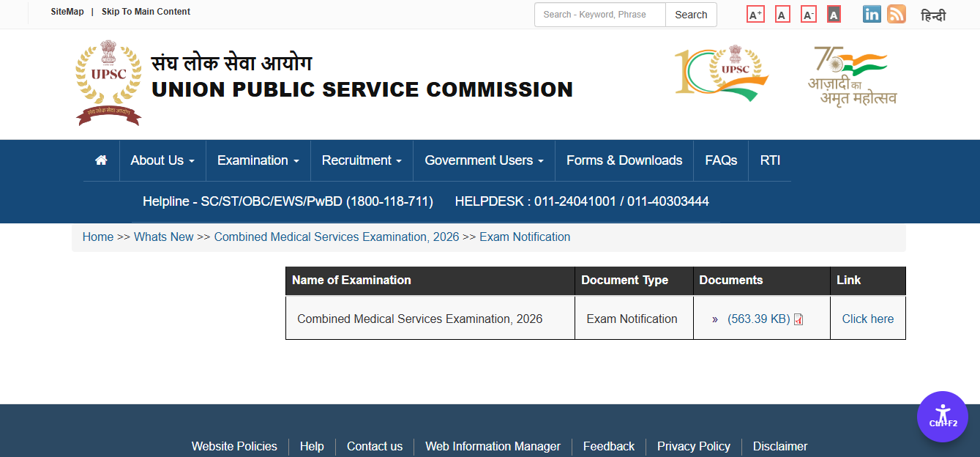
Task: Decrease font size using the A- icon
Action: (808, 13)
